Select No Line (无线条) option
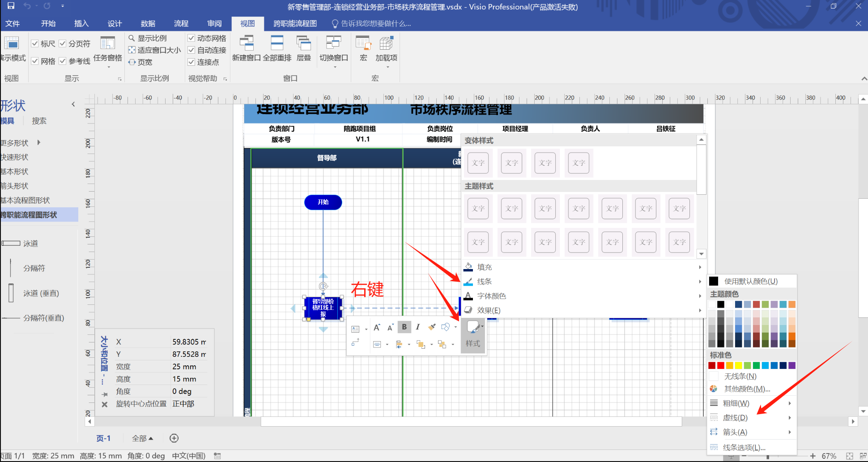Screen dimensions: 868x462 coord(752,376)
